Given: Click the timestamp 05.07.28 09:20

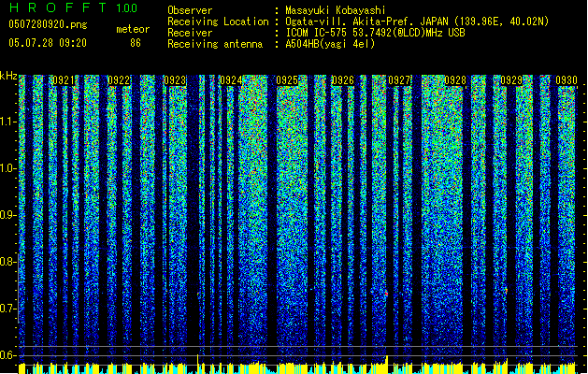Looking at the screenshot, I should [48, 43].
